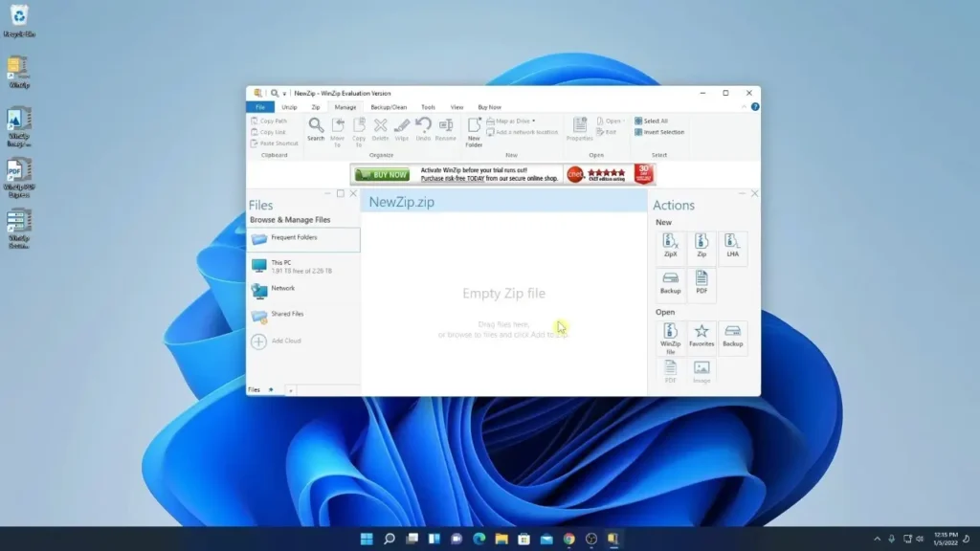This screenshot has width=980, height=551.
Task: Open Favorites star icon
Action: point(702,336)
